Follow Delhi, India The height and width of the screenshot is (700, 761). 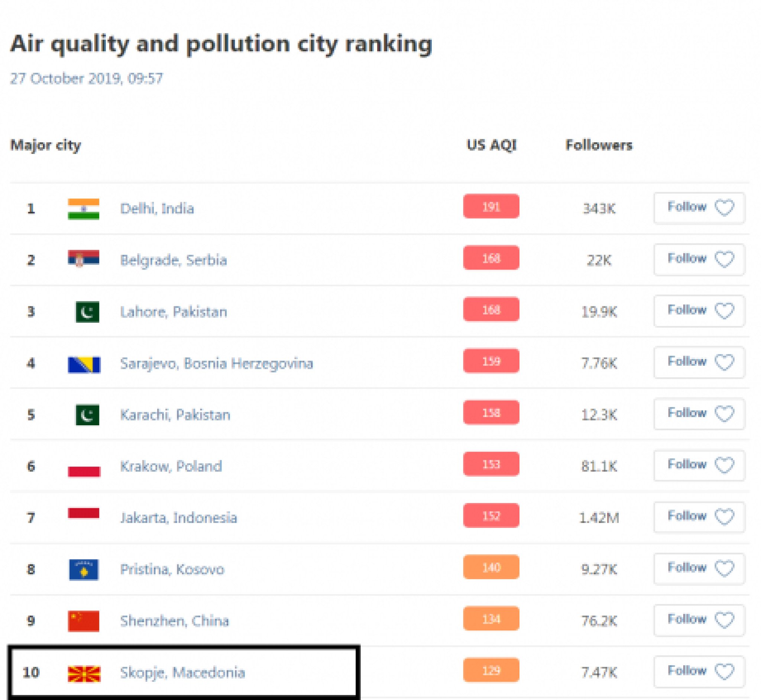699,207
